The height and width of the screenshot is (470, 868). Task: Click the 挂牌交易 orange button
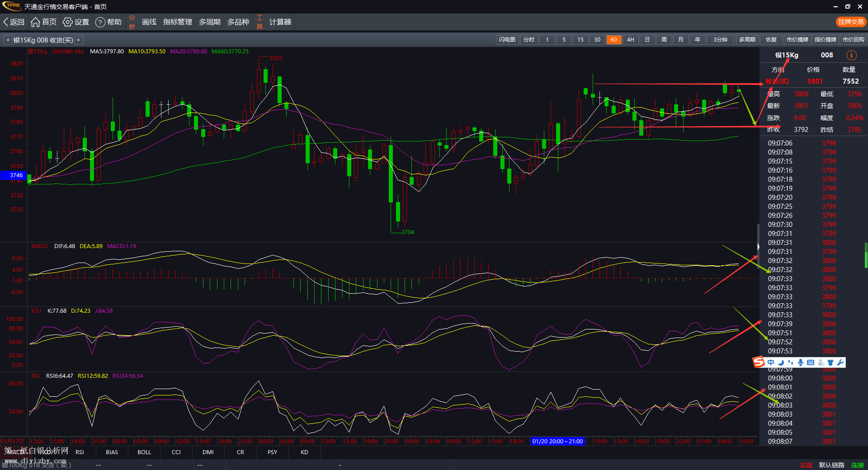tap(850, 22)
